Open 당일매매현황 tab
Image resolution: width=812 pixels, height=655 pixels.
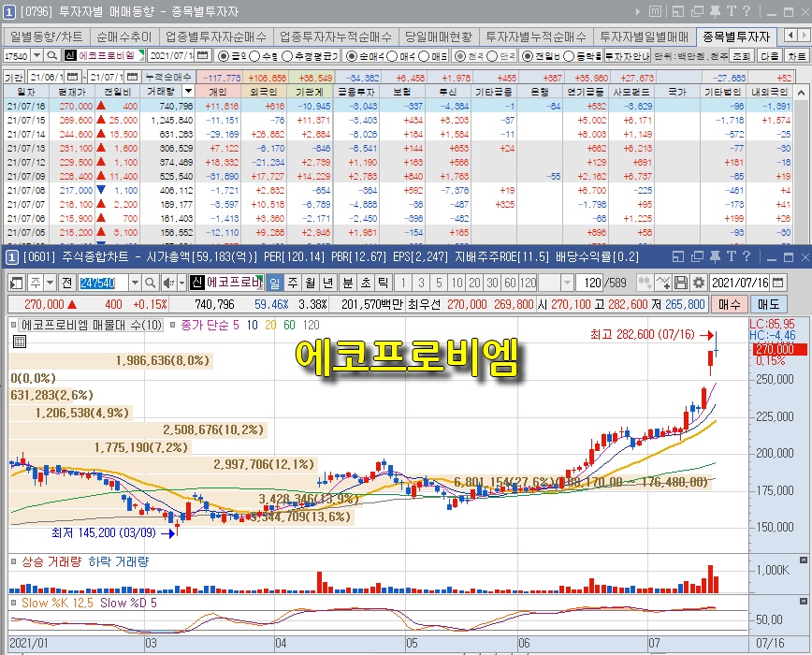click(439, 36)
